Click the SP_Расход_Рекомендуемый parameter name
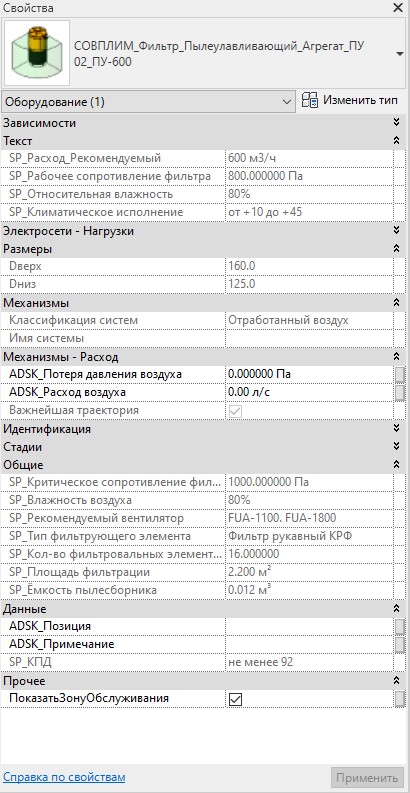Image resolution: width=410 pixels, height=793 pixels. click(85, 158)
